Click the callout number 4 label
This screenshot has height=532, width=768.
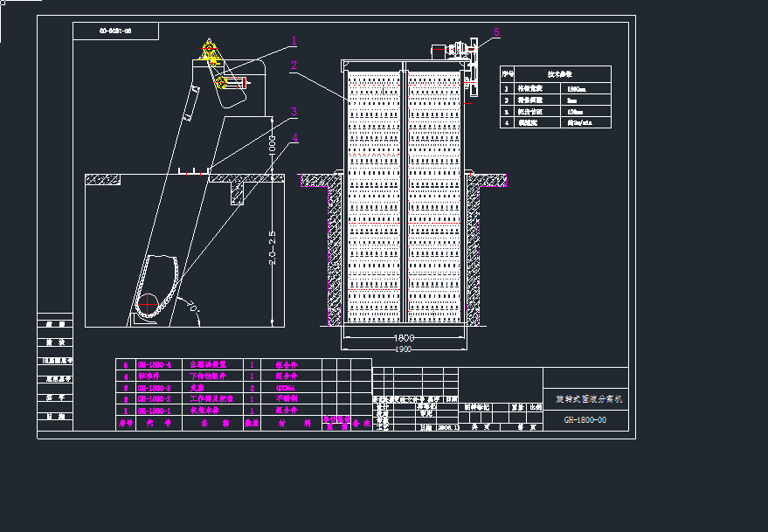point(294,137)
